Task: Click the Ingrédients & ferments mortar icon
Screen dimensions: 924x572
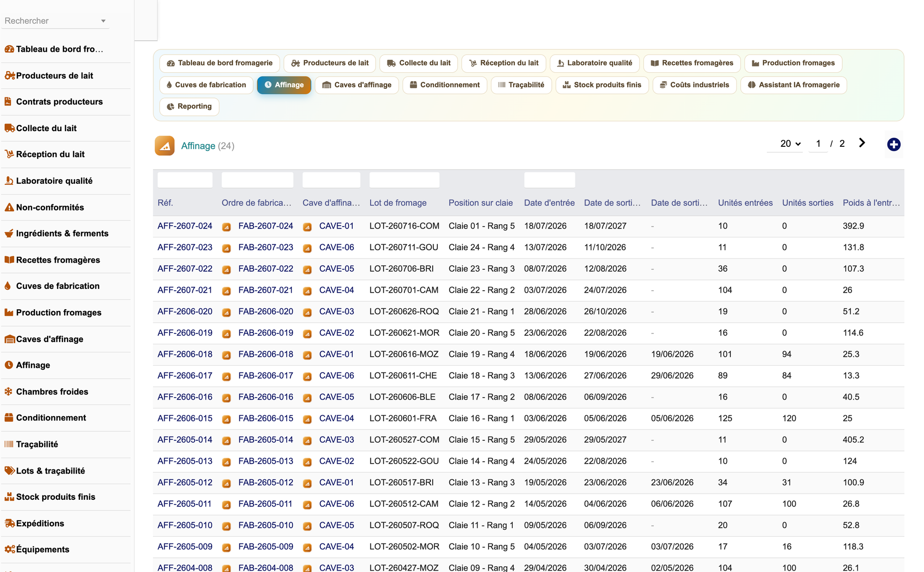Action: tap(9, 233)
